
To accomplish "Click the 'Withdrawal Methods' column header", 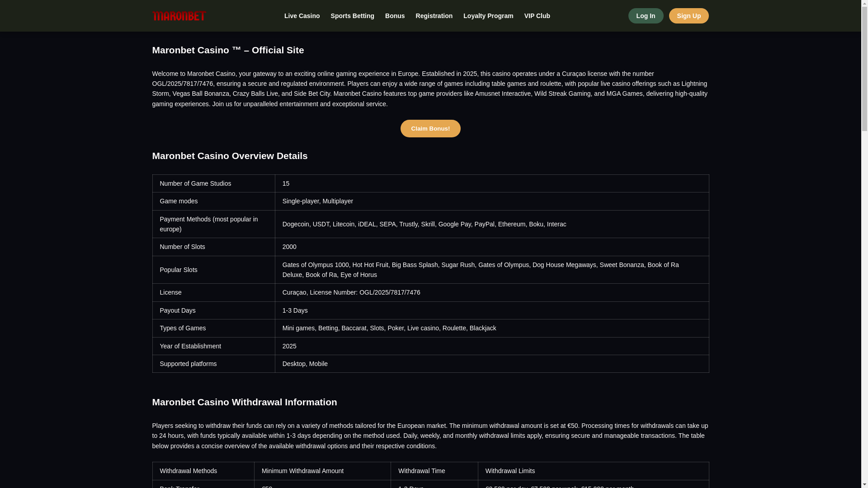I will tap(203, 471).
